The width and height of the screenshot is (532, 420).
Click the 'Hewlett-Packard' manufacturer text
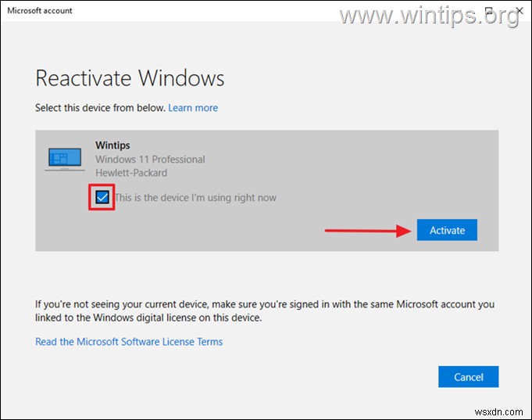(131, 173)
